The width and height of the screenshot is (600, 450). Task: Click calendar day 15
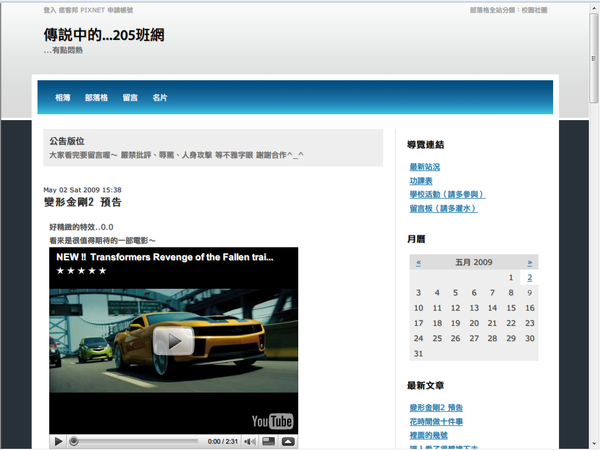tap(511, 308)
